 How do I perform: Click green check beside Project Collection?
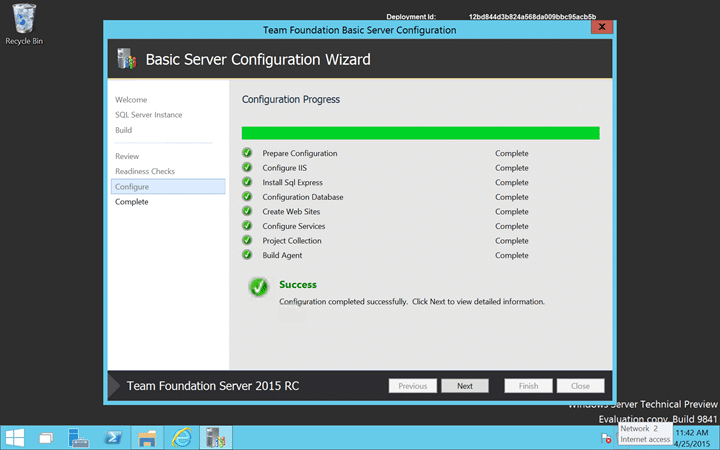247,240
